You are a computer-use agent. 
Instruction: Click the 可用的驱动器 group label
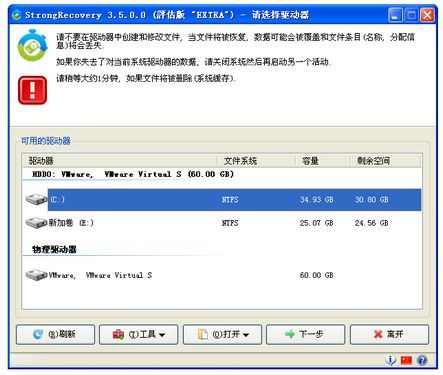[46, 141]
